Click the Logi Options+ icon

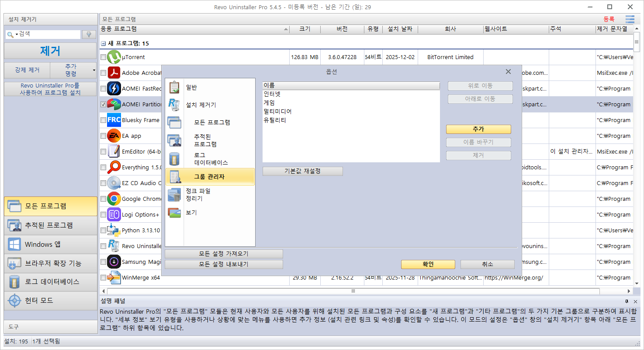point(114,215)
